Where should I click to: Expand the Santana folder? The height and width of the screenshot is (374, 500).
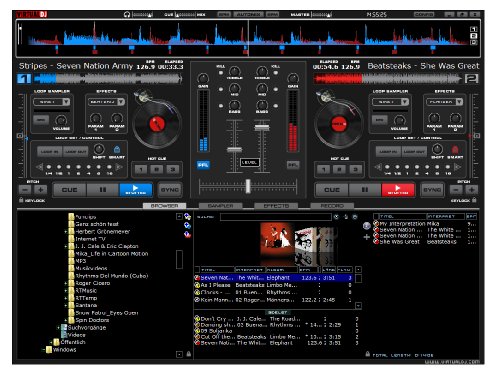pos(66,305)
